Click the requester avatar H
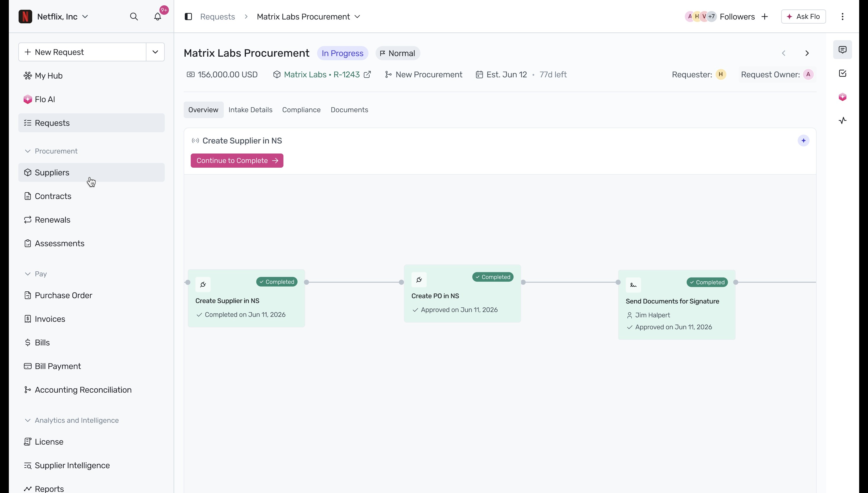868x493 pixels. point(721,74)
